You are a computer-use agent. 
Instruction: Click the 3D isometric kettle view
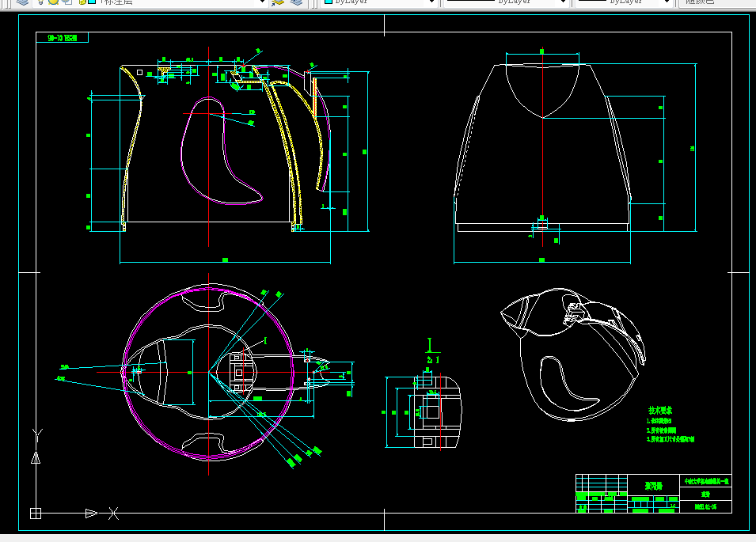[x=573, y=354]
